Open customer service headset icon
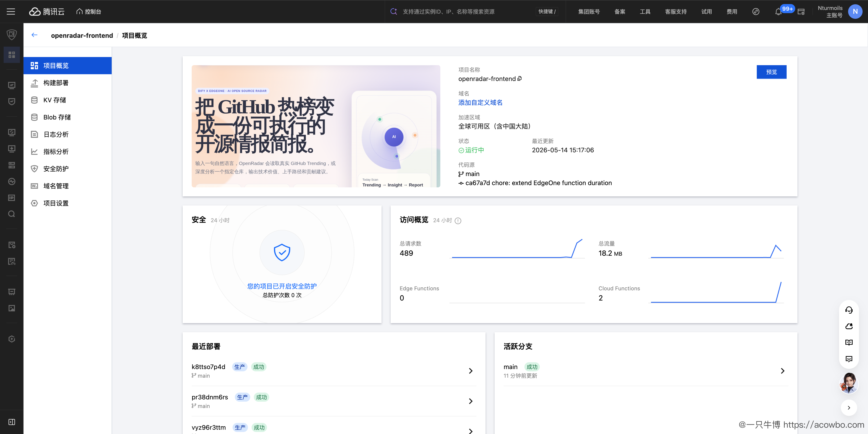868x434 pixels. pos(849,310)
